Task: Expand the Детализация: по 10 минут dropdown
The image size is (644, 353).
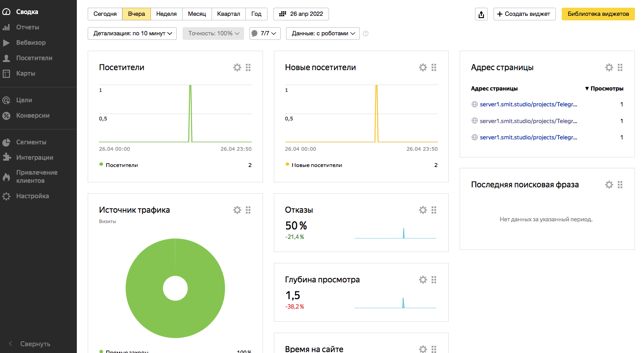Action: (132, 33)
